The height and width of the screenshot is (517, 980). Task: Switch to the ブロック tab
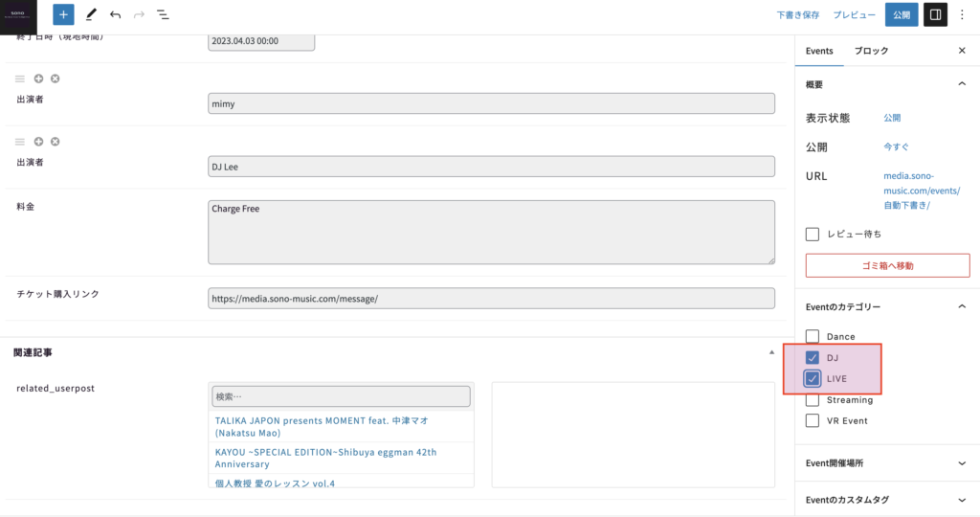click(871, 51)
